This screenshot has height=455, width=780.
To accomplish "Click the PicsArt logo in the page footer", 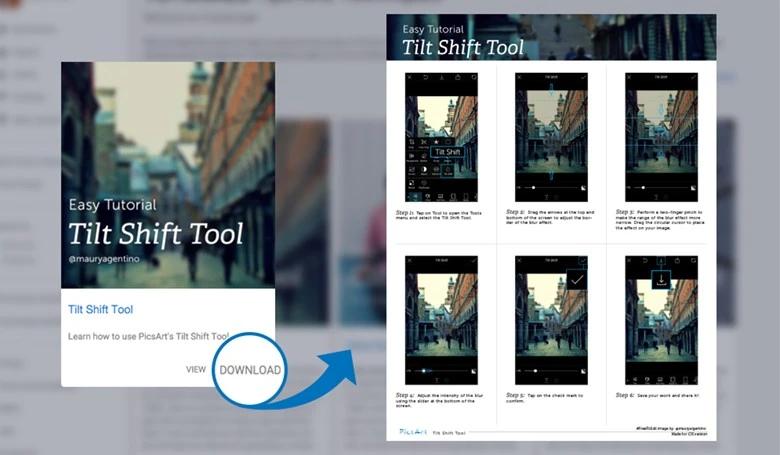I will point(413,432).
